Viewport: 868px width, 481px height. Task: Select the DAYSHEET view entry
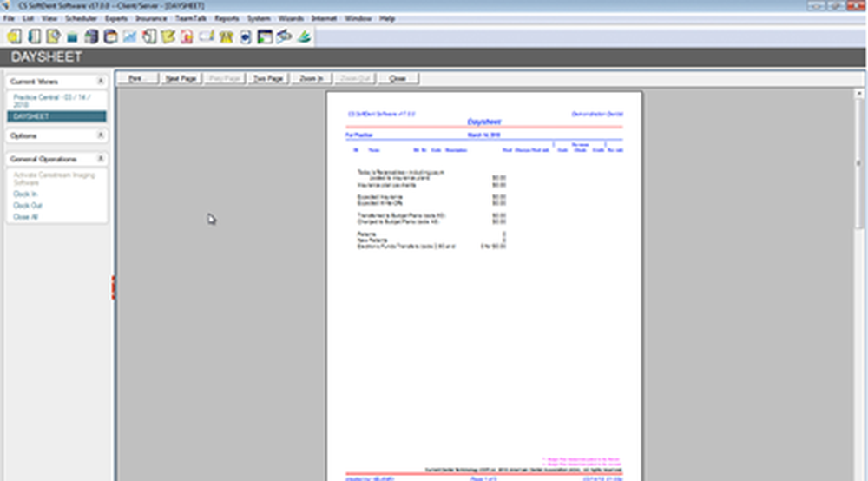pos(56,116)
